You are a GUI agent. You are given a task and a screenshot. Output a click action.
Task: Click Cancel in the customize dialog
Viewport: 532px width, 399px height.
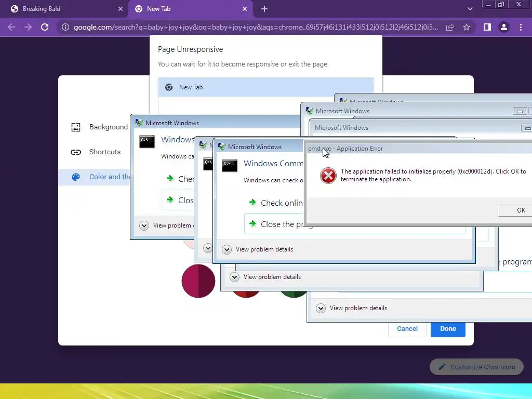pyautogui.click(x=407, y=328)
